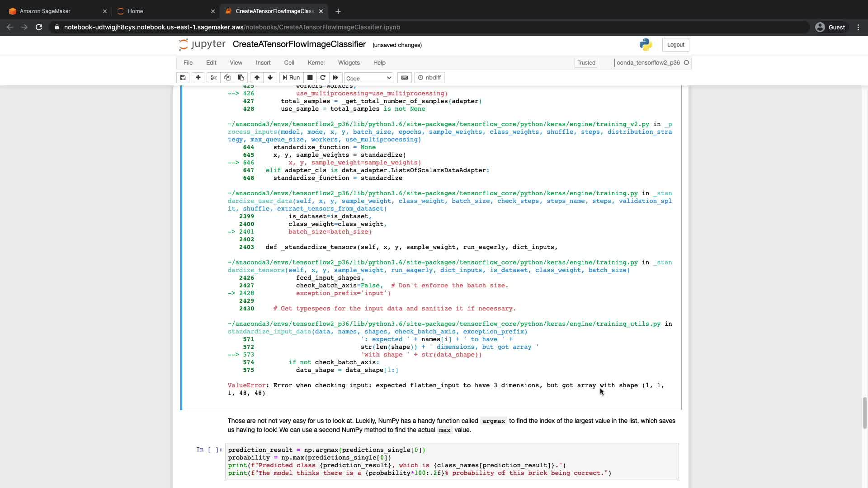Restart the kernel icon
The height and width of the screenshot is (488, 868).
[x=323, y=78]
